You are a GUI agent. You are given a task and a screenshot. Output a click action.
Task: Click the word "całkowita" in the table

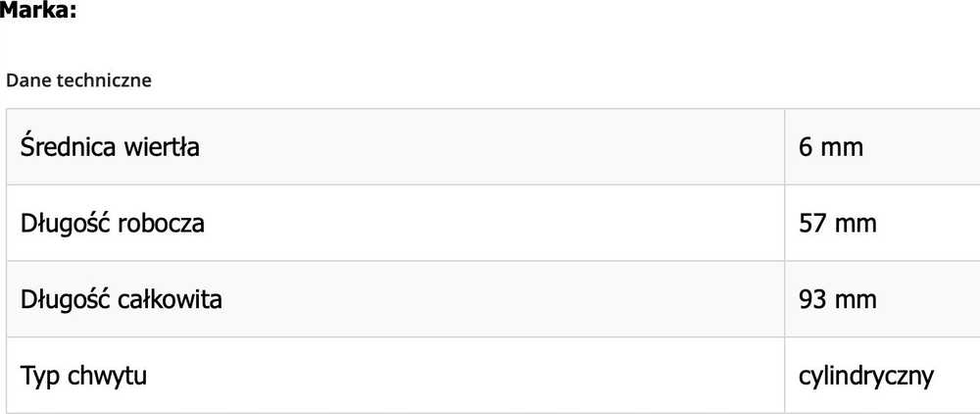[170, 299]
